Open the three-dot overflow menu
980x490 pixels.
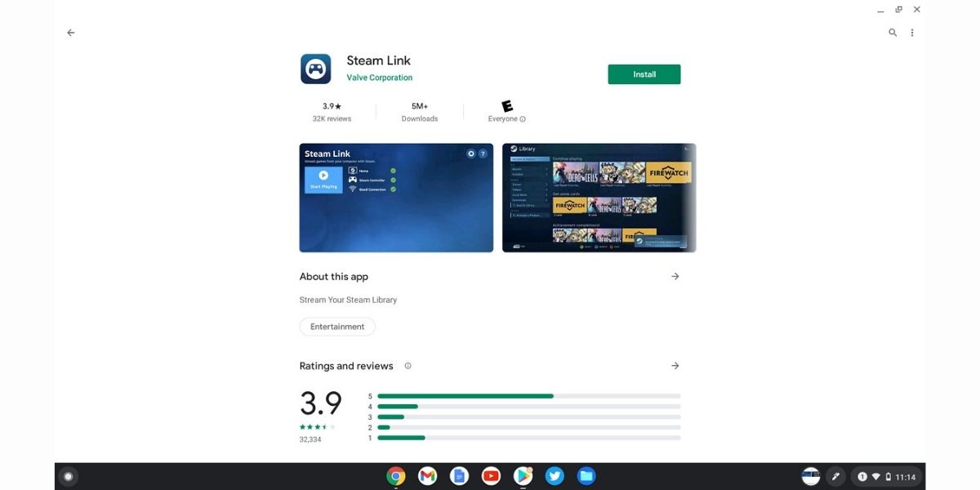(912, 32)
